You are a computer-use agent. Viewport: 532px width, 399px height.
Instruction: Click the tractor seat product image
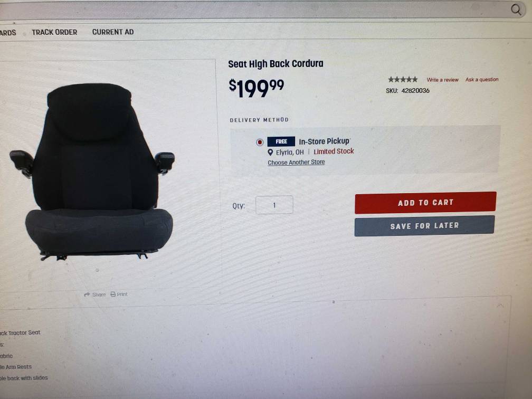coord(92,172)
